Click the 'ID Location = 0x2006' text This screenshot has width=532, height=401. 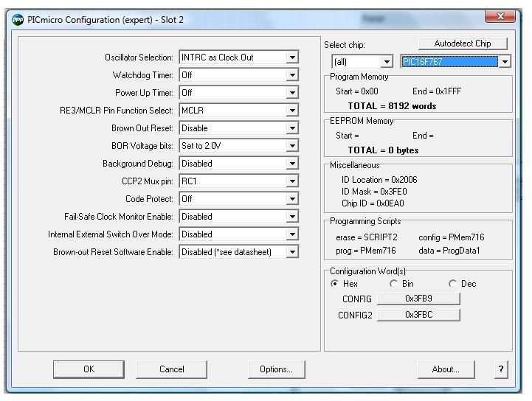379,180
